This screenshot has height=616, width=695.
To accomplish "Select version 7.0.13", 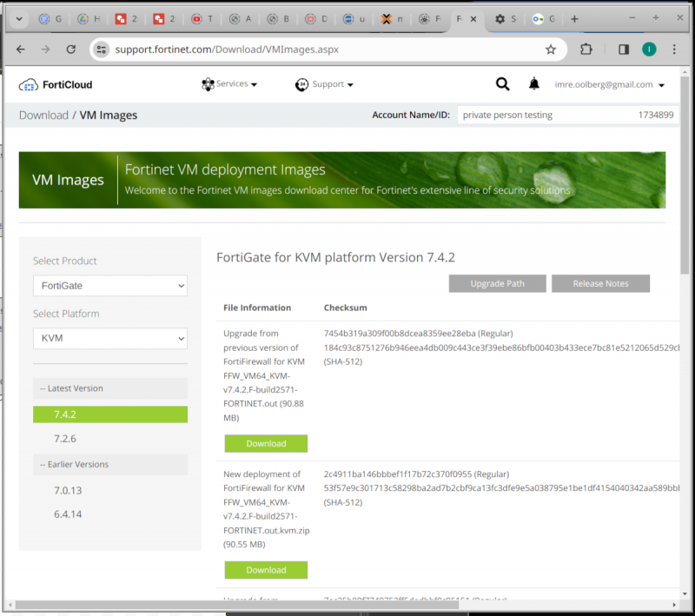I will (68, 491).
